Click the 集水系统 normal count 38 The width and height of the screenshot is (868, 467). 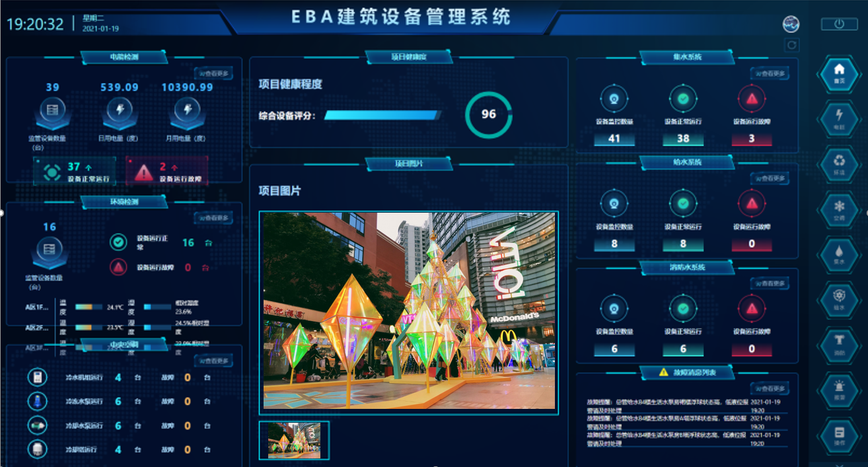(683, 139)
